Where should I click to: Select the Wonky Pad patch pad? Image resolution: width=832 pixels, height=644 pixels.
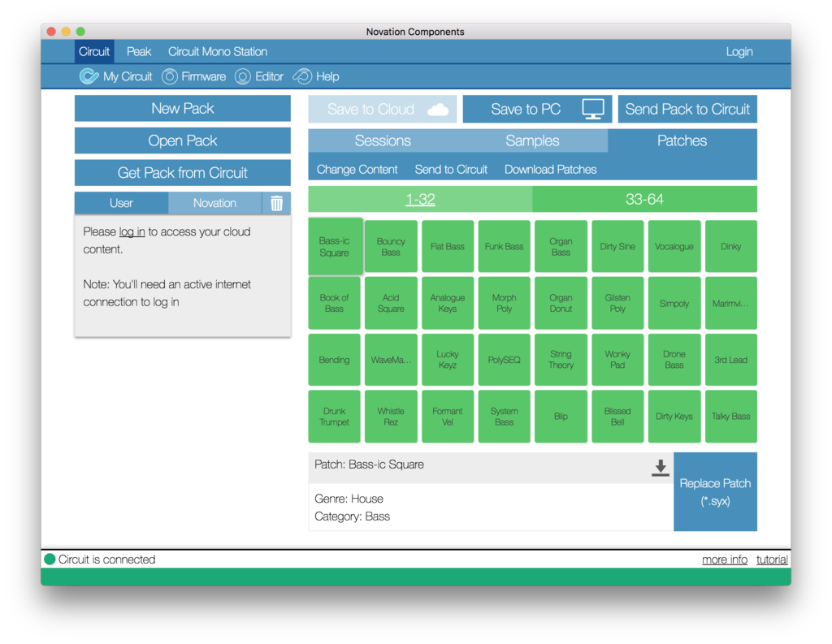pyautogui.click(x=617, y=360)
